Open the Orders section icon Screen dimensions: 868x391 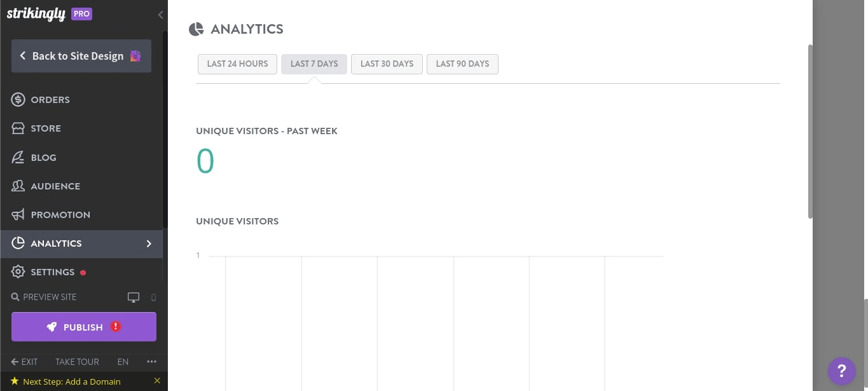(18, 99)
